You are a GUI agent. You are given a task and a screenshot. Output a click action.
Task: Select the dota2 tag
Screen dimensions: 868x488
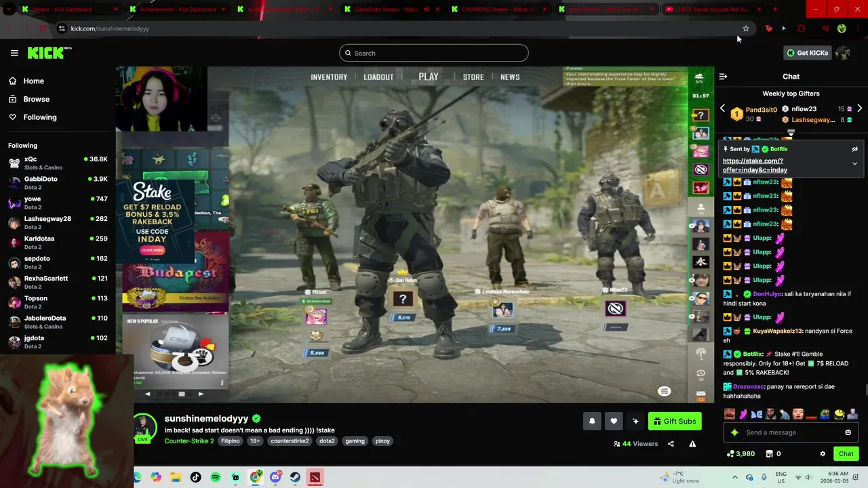[327, 441]
